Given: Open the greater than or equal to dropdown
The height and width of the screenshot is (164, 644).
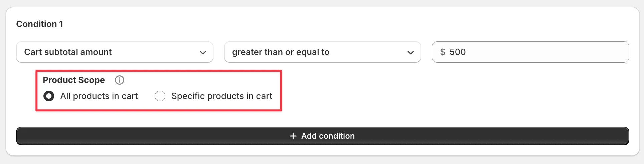Looking at the screenshot, I should tap(322, 52).
